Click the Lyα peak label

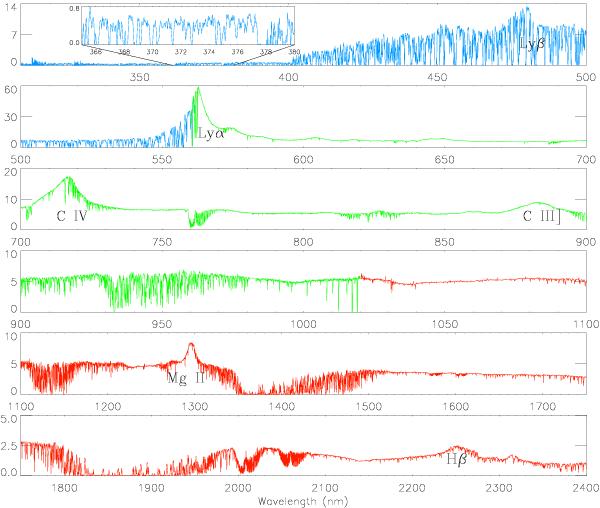coord(211,133)
